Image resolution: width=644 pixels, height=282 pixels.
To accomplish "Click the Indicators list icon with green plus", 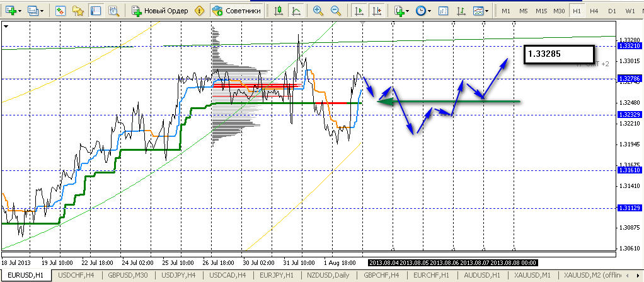I will click(x=400, y=11).
